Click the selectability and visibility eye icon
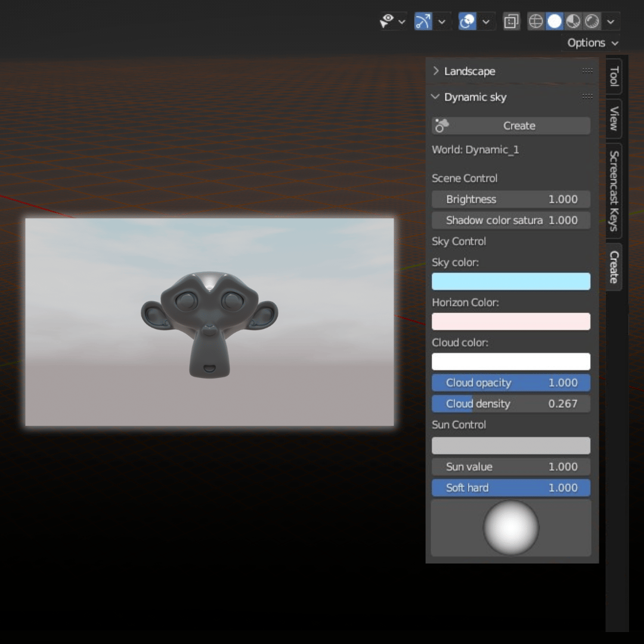The width and height of the screenshot is (644, 644). (x=386, y=21)
